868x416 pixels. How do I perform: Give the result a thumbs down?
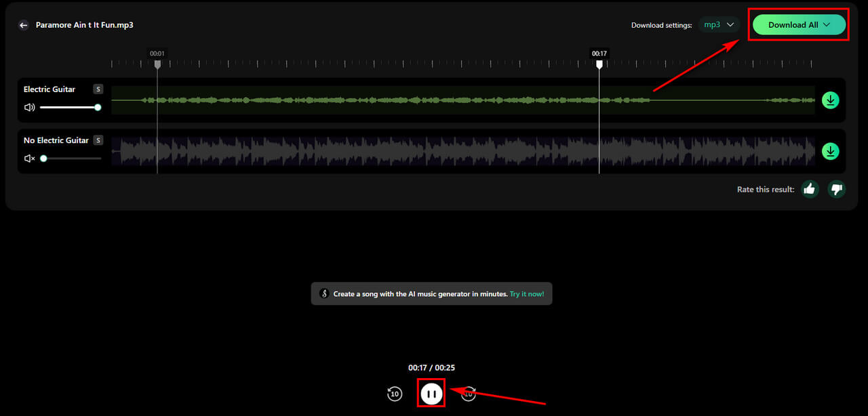tap(837, 189)
